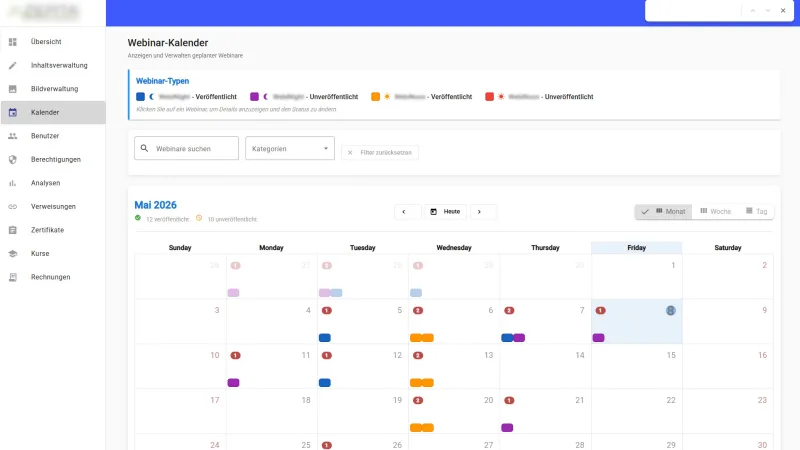Open the purple webinar on May 11
Screen dimensions: 800x450
coord(233,383)
